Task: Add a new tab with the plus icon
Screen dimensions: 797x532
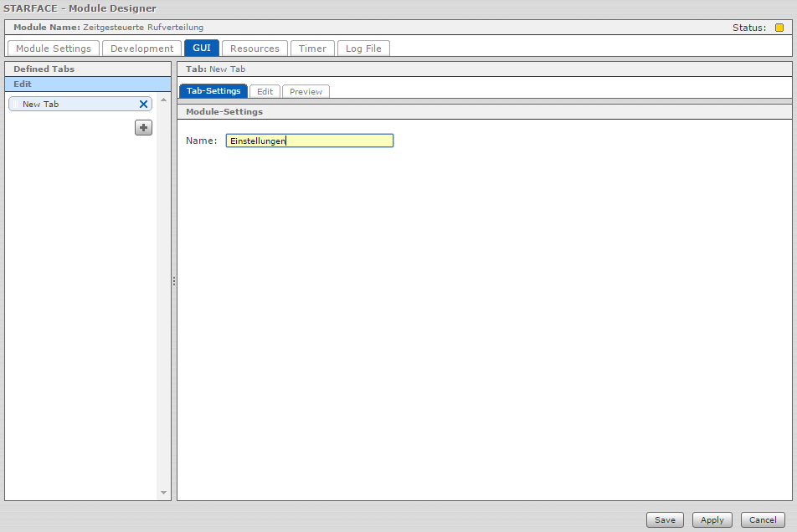Action: tap(144, 127)
